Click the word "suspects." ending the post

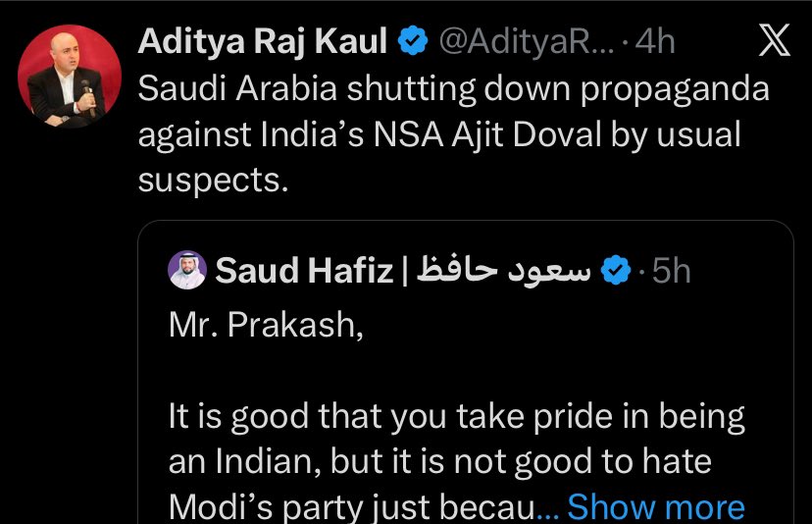point(213,182)
